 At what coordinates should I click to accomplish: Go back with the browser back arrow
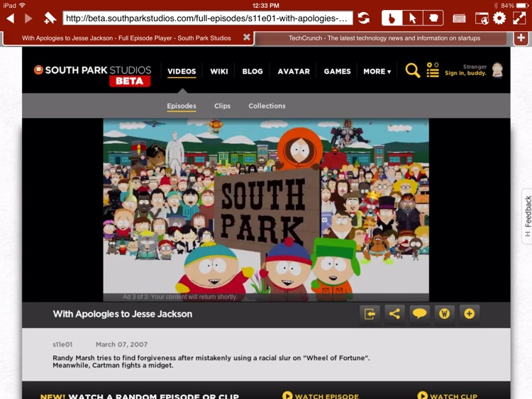(x=10, y=18)
